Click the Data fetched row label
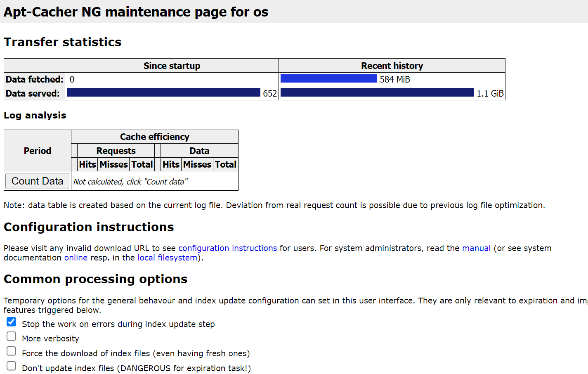 (35, 79)
